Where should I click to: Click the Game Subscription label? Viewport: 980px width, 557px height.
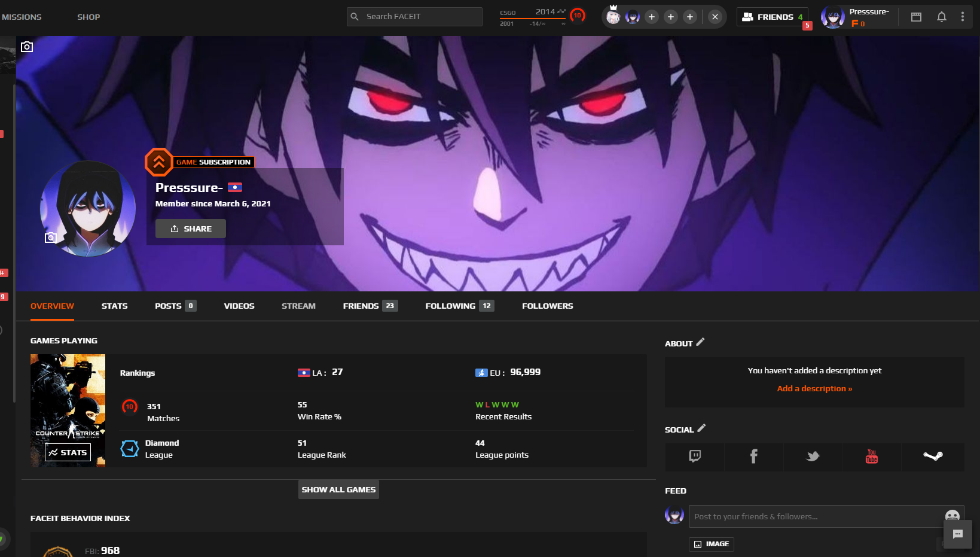(x=213, y=162)
